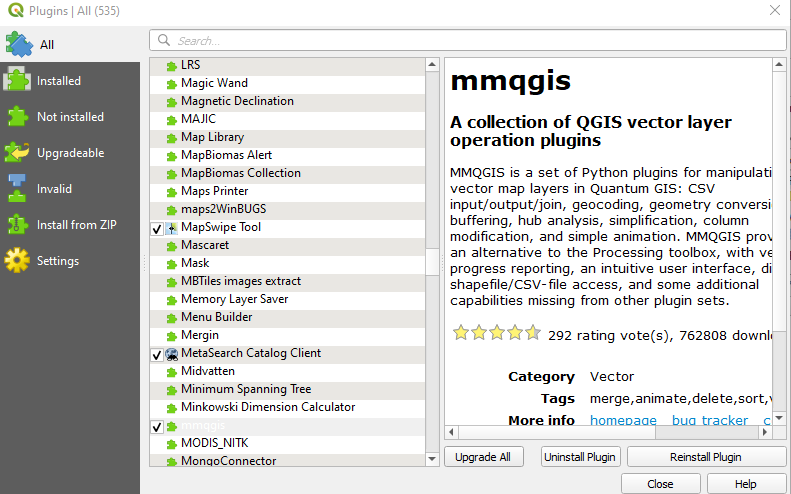
Task: Switch to the Installed plugins tab
Action: [x=70, y=81]
